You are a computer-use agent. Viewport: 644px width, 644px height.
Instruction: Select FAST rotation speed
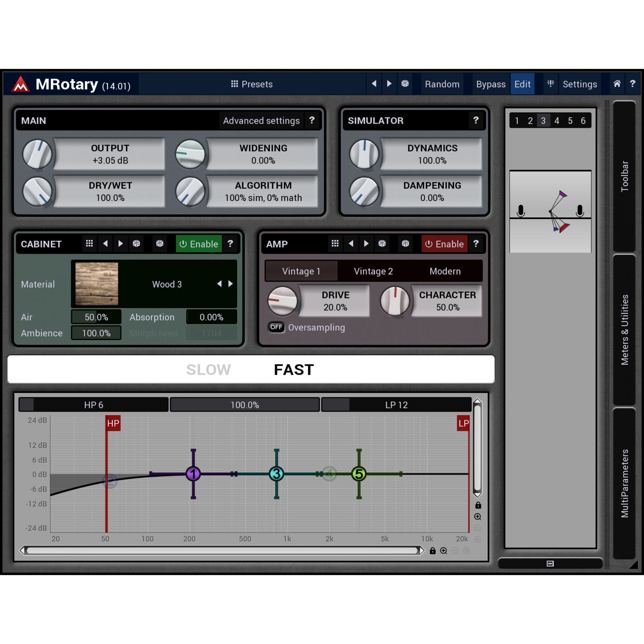pos(294,369)
